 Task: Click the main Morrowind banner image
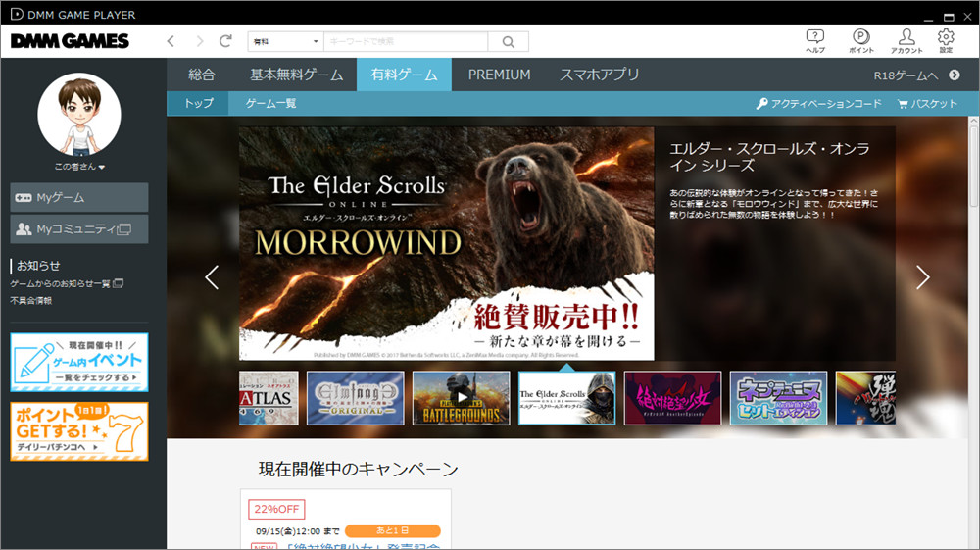pyautogui.click(x=446, y=243)
